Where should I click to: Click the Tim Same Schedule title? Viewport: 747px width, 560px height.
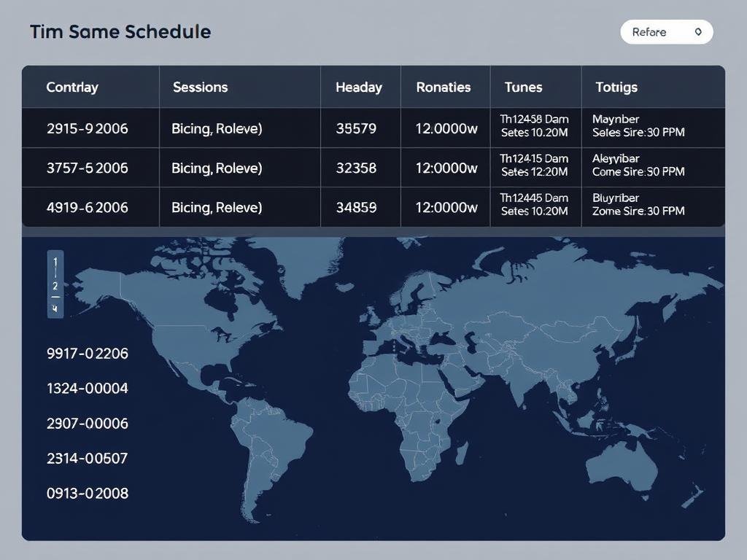[120, 31]
